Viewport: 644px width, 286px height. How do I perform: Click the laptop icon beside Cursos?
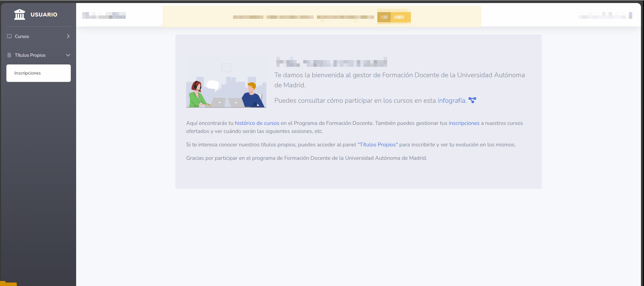9,36
